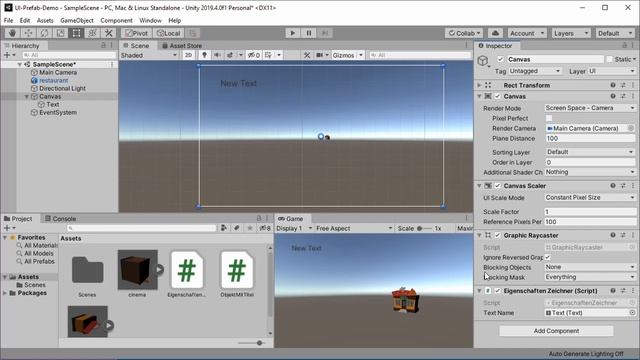Pick object for Text Name field

point(632,313)
